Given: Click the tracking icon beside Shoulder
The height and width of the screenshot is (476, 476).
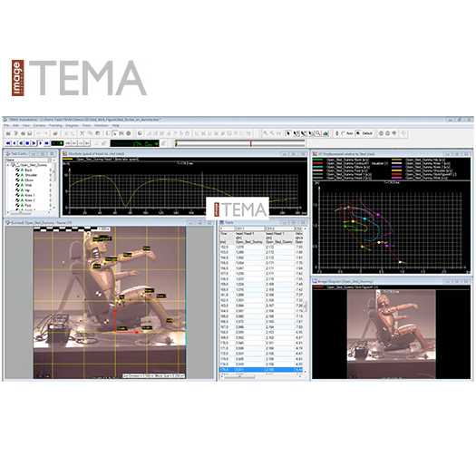Looking at the screenshot, I should coord(17,175).
